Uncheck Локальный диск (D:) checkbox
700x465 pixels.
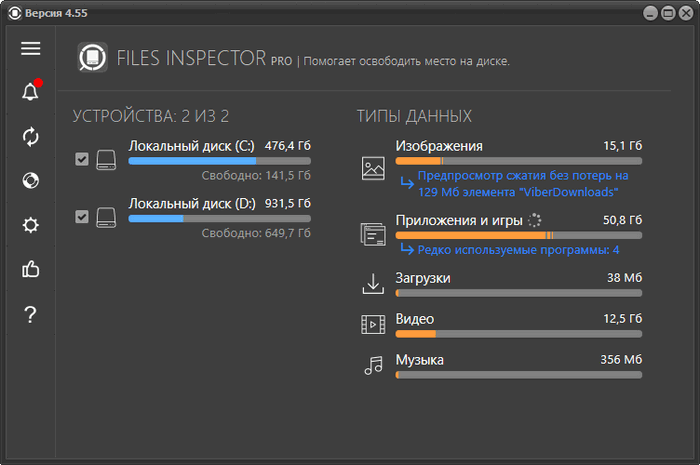(x=82, y=216)
